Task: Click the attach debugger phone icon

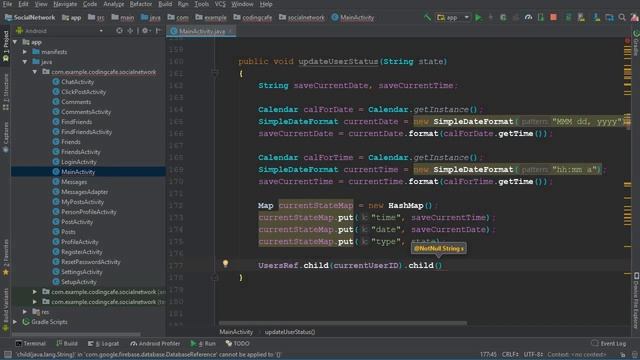Action: [541, 18]
